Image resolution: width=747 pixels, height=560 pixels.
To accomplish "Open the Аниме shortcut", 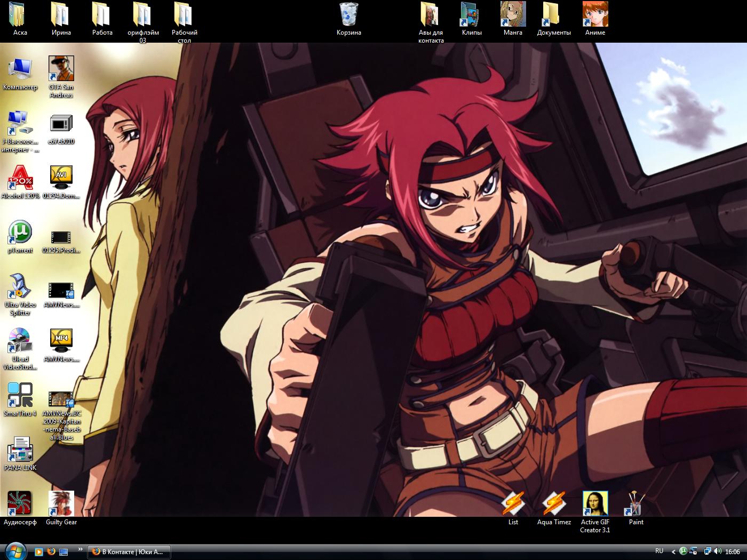I will [x=595, y=19].
